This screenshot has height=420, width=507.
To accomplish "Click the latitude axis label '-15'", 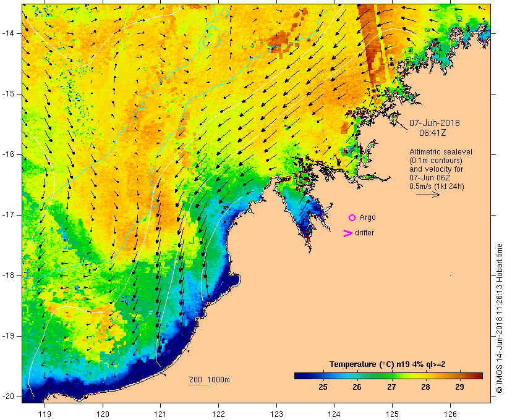I will (8, 94).
